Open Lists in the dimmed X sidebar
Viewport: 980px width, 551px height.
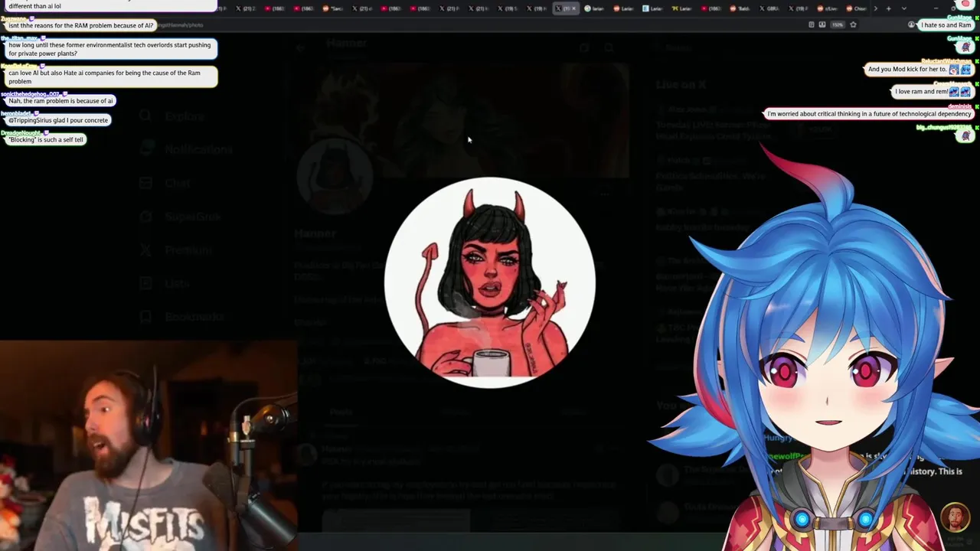[165, 283]
